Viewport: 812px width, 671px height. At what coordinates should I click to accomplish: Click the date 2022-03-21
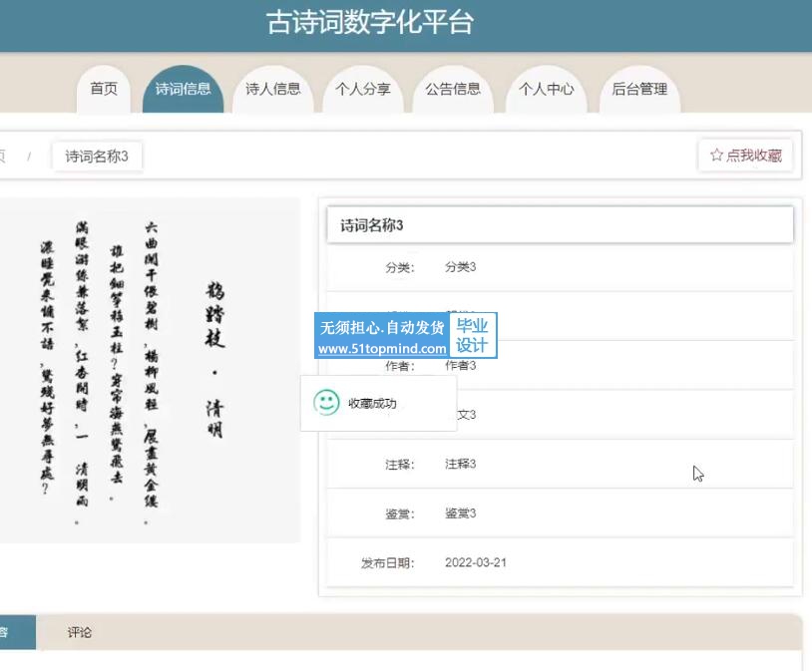[x=476, y=562]
